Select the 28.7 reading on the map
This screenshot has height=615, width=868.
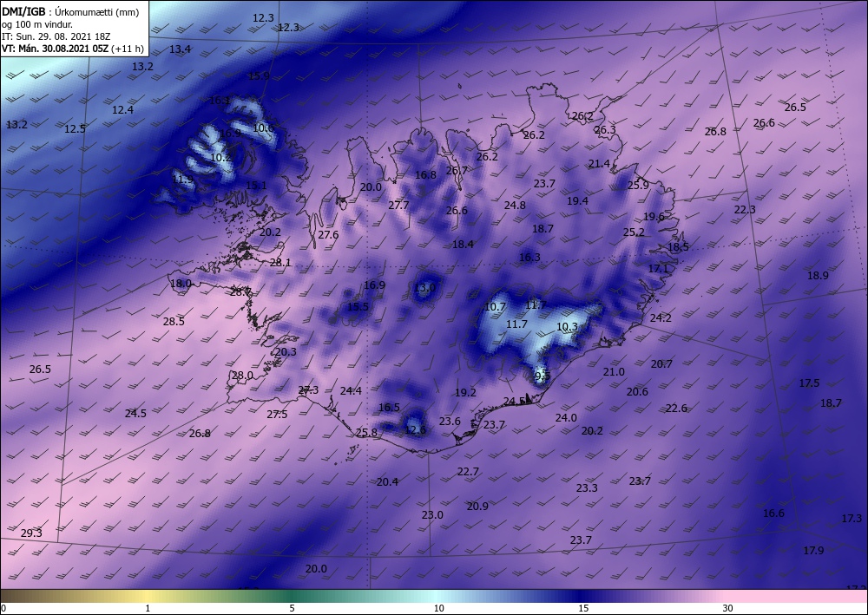point(240,292)
